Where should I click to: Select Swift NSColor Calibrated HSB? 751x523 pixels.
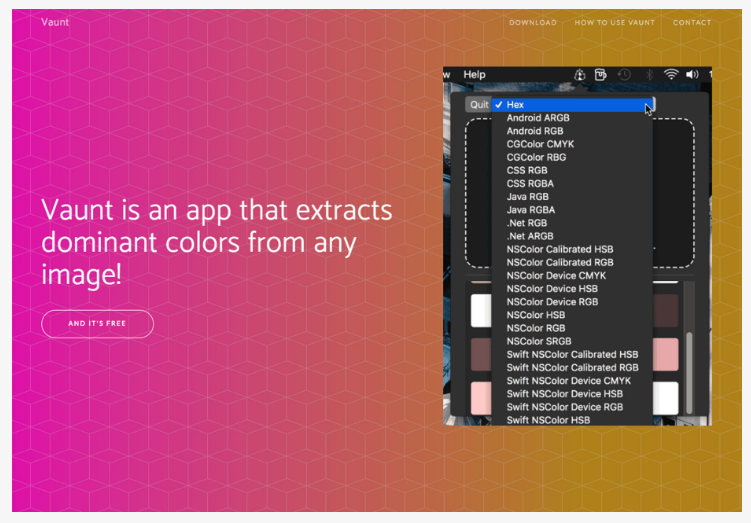tap(572, 355)
